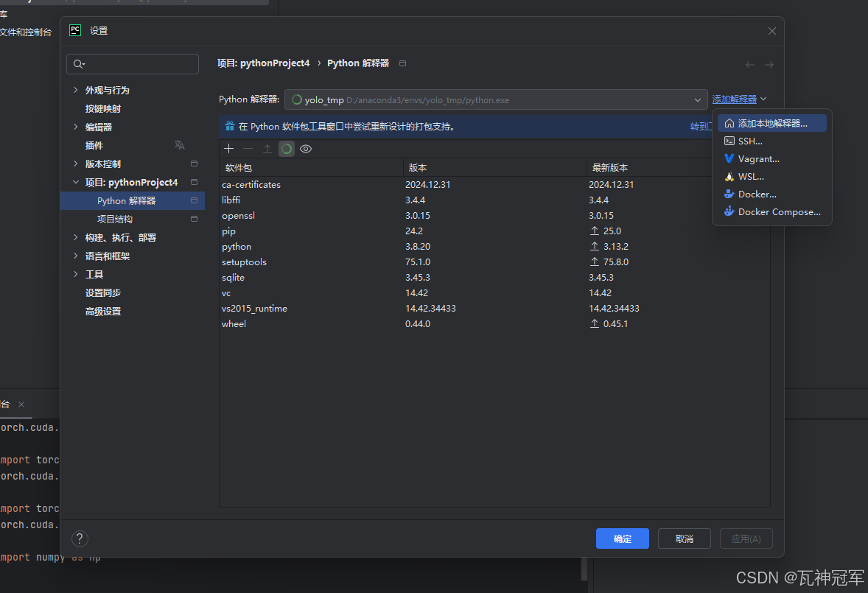868x593 pixels.
Task: Close the console tab behind the dialog
Action: (21, 404)
